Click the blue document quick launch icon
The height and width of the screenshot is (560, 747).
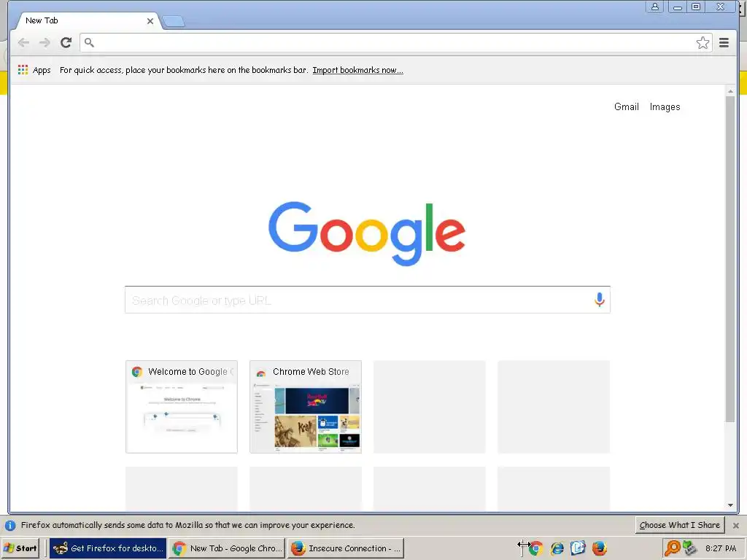[578, 548]
